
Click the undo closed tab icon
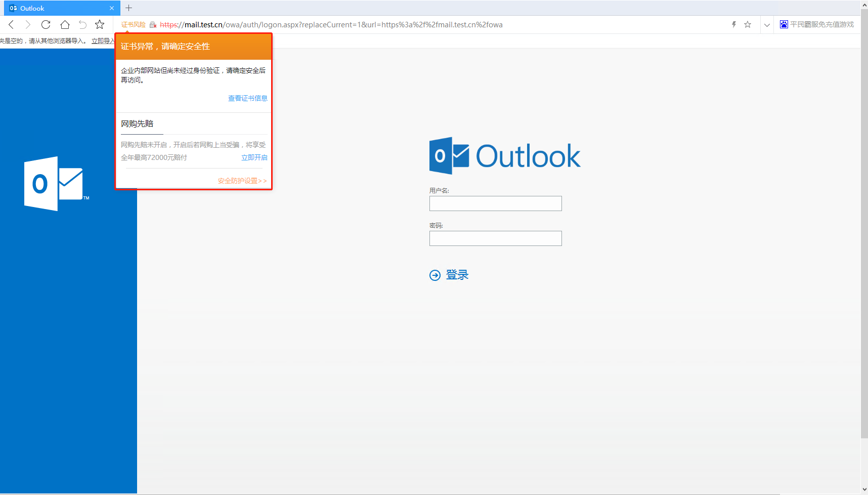click(x=82, y=24)
